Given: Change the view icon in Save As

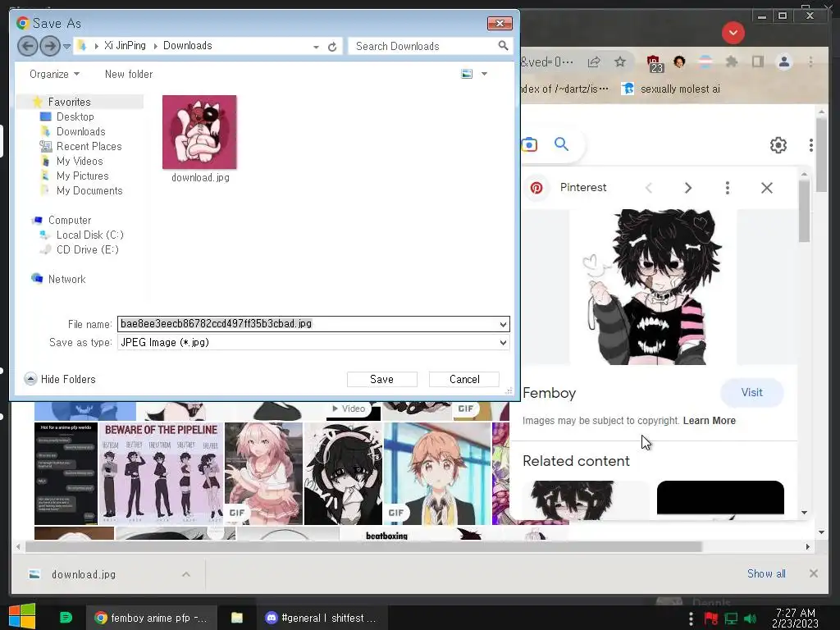Looking at the screenshot, I should [467, 74].
